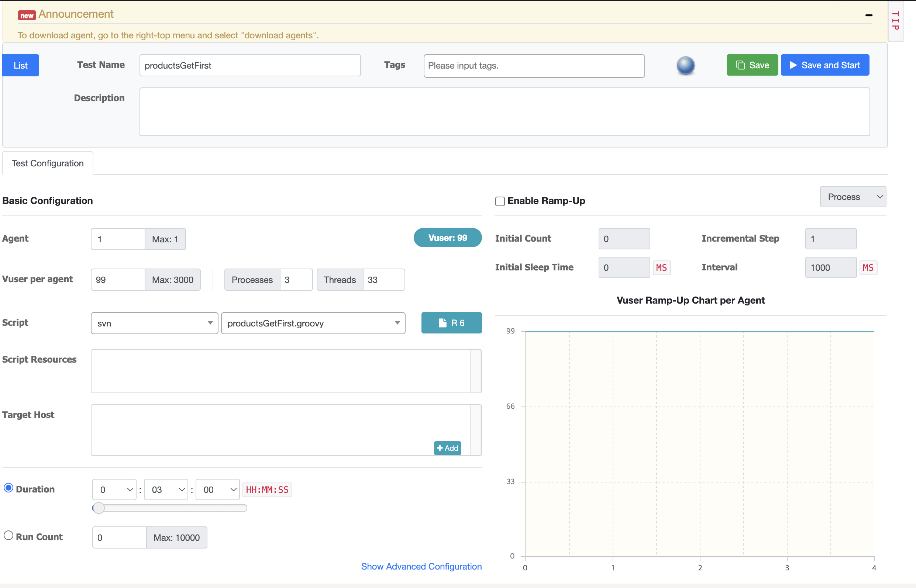The width and height of the screenshot is (916, 588).
Task: Click the Add target host button
Action: pyautogui.click(x=447, y=448)
